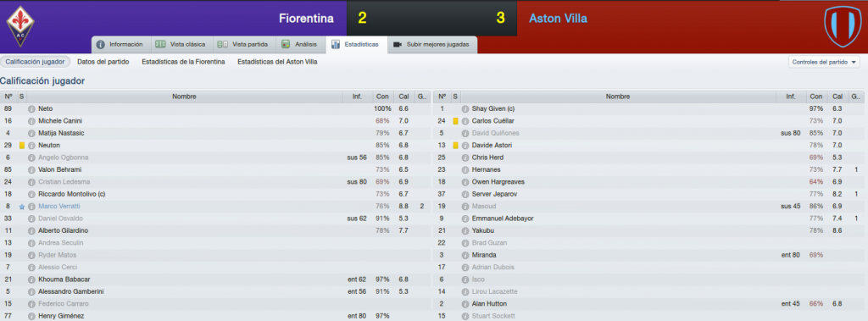Open Estadísticas de la Fiorentina
The height and width of the screenshot is (321, 868).
[x=183, y=62]
